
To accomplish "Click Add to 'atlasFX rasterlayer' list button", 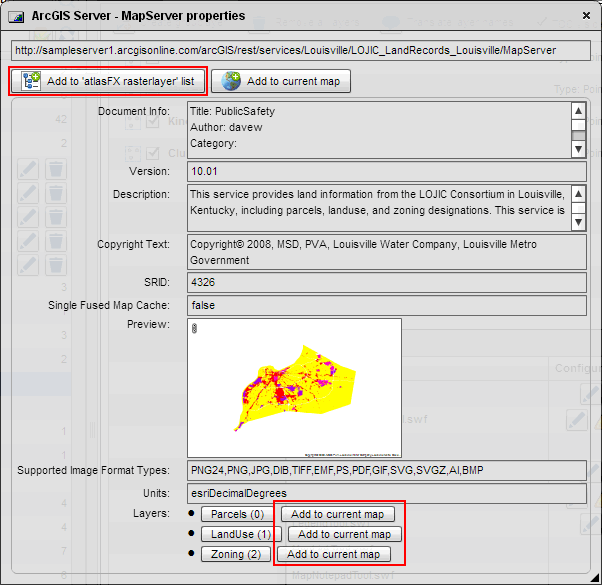I will [108, 81].
